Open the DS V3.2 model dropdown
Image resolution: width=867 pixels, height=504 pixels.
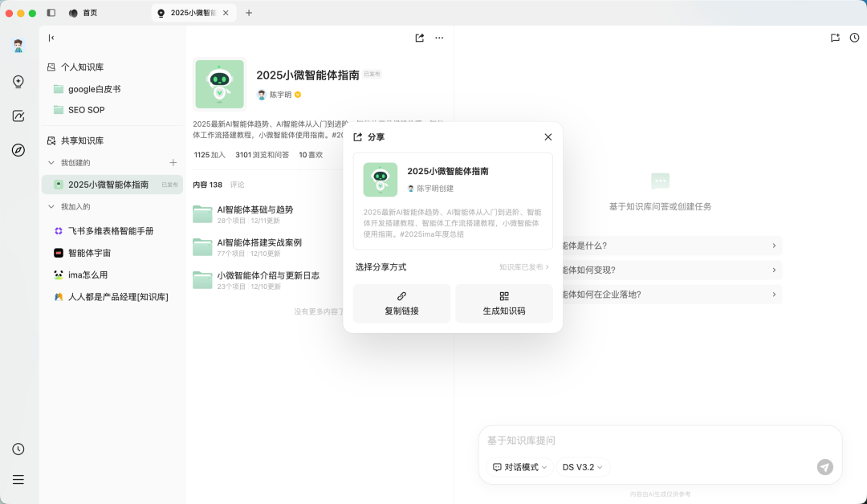[583, 466]
